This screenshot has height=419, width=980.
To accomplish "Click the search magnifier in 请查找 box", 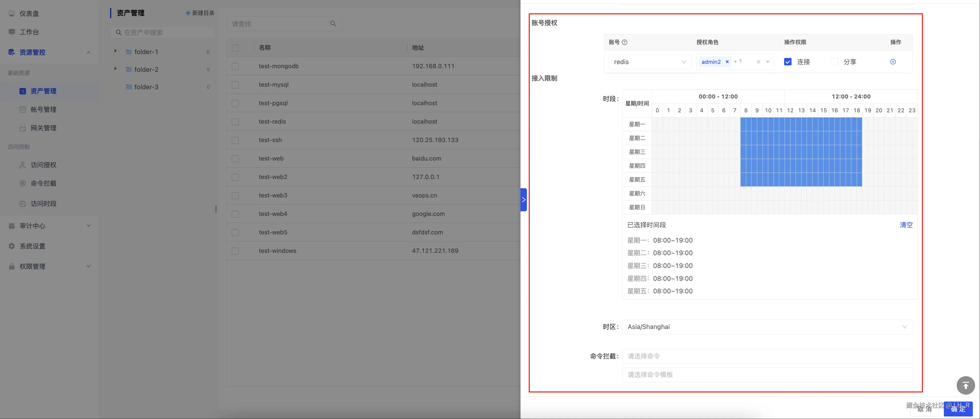I will click(333, 24).
